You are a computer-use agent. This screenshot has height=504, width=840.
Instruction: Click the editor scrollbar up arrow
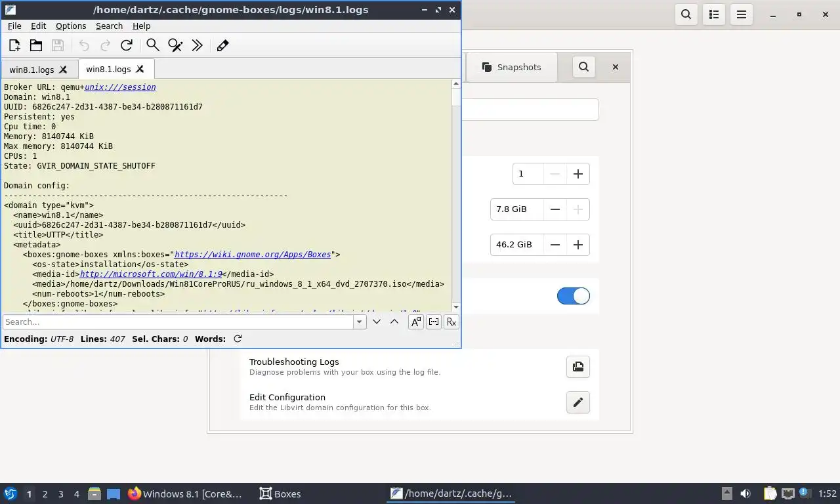tap(456, 84)
